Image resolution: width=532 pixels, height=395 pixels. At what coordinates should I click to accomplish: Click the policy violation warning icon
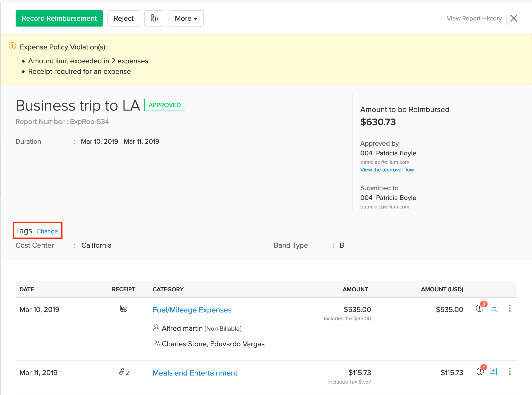pos(12,46)
